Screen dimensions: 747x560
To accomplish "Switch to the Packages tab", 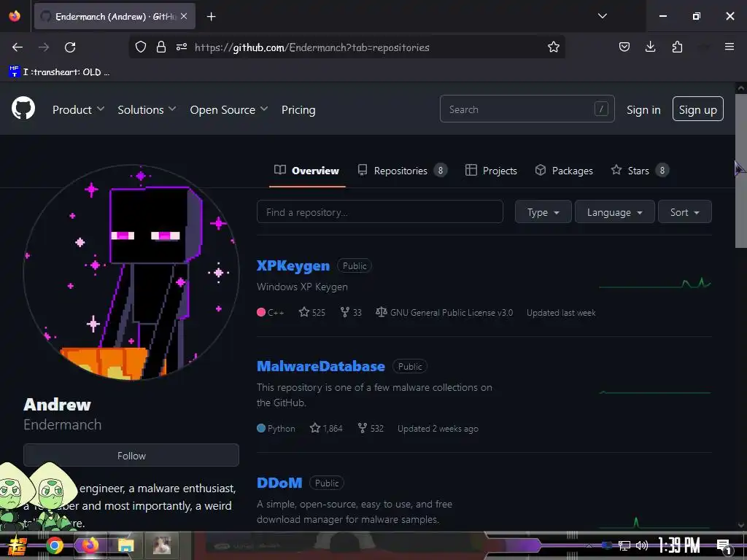I will click(x=564, y=171).
